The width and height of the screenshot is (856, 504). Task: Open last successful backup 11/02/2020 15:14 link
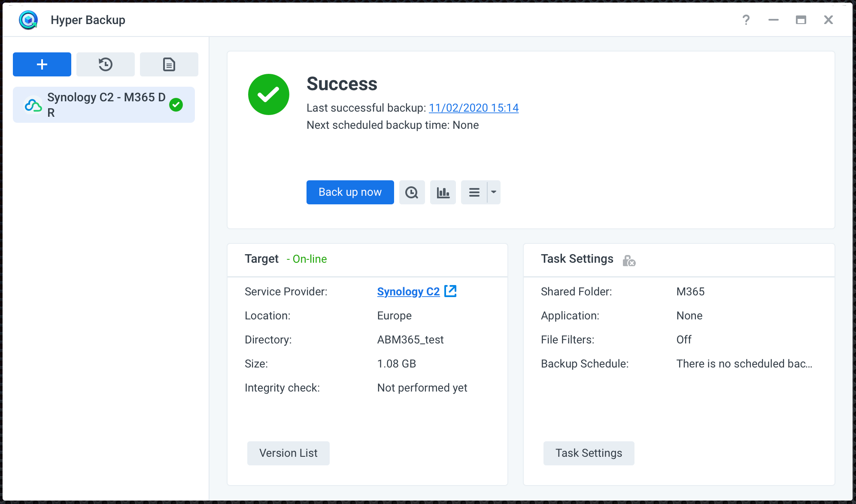[x=474, y=108]
